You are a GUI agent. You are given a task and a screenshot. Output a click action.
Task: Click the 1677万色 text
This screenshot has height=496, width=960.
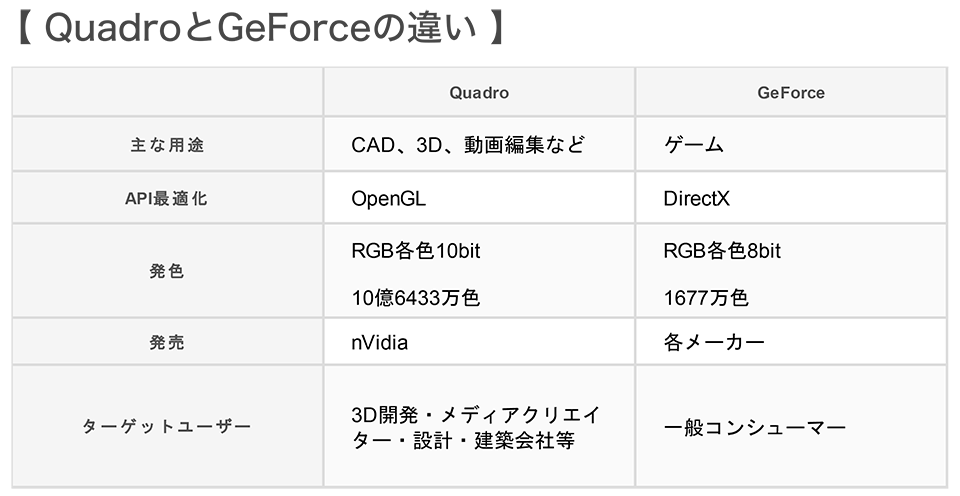[x=706, y=298]
